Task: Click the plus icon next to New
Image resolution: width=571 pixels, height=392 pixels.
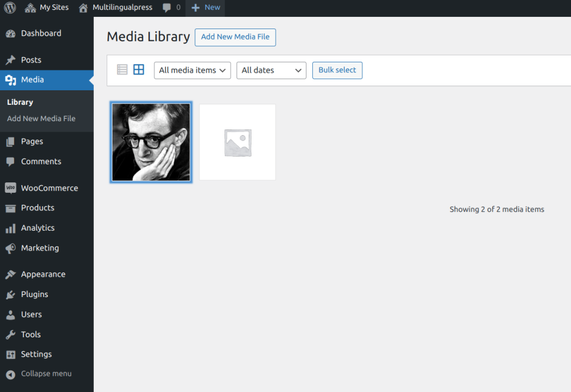Action: [x=196, y=8]
